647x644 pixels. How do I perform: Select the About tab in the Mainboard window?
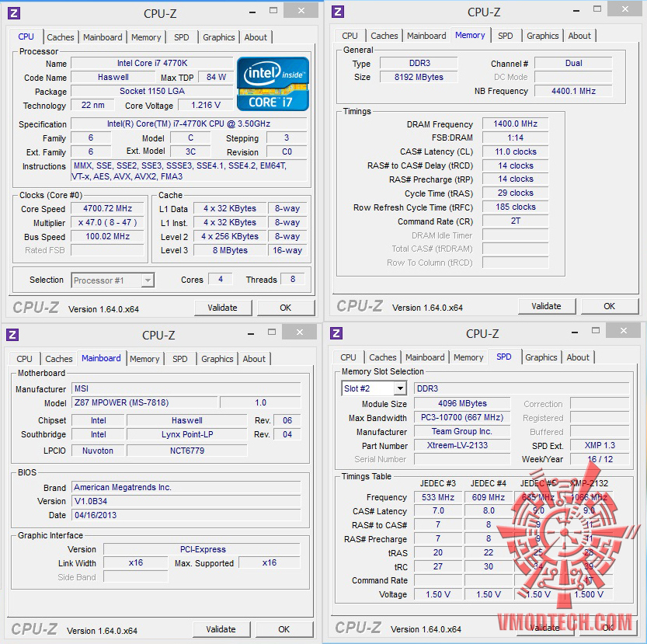[254, 359]
